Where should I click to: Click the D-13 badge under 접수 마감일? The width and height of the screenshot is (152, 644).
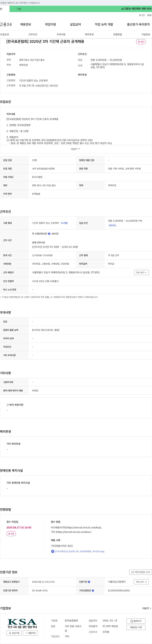point(11,534)
